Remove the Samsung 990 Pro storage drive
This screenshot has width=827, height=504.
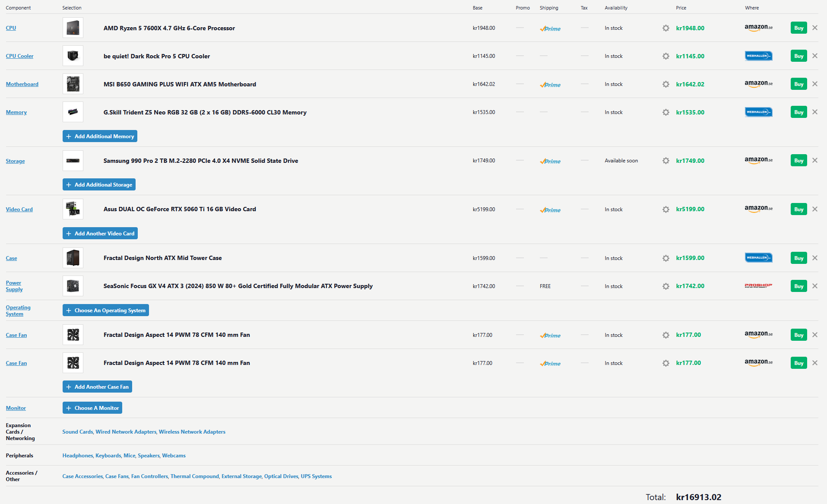coord(815,160)
